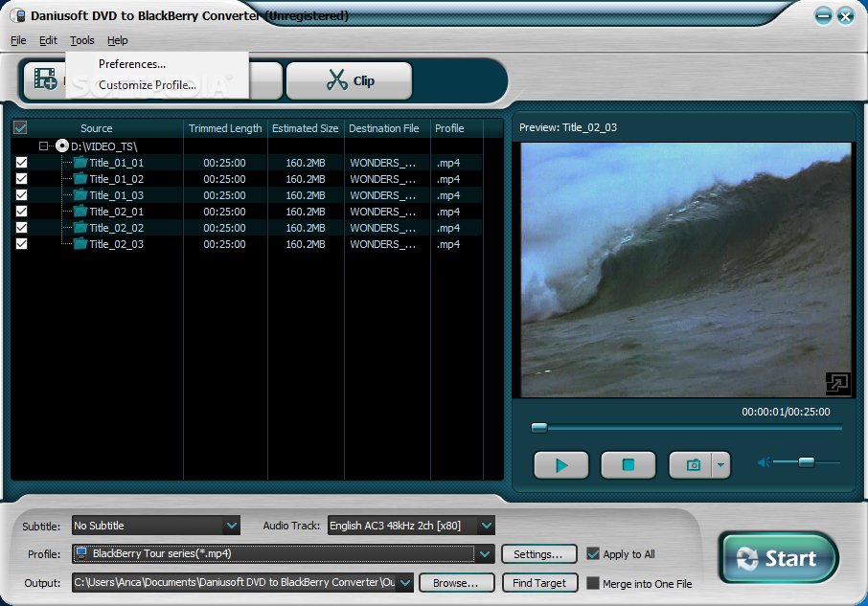Viewport: 868px width, 606px height.
Task: Mute audio via speaker icon
Action: (x=764, y=462)
